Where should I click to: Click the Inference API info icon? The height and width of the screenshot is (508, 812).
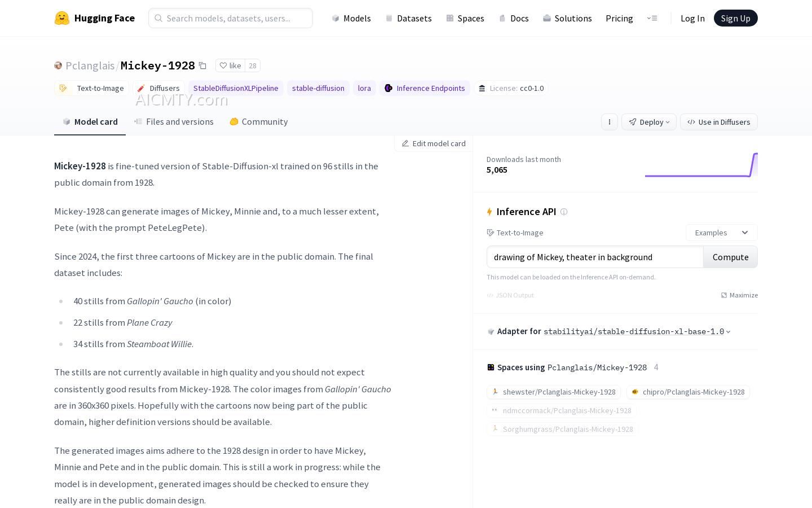pyautogui.click(x=564, y=212)
